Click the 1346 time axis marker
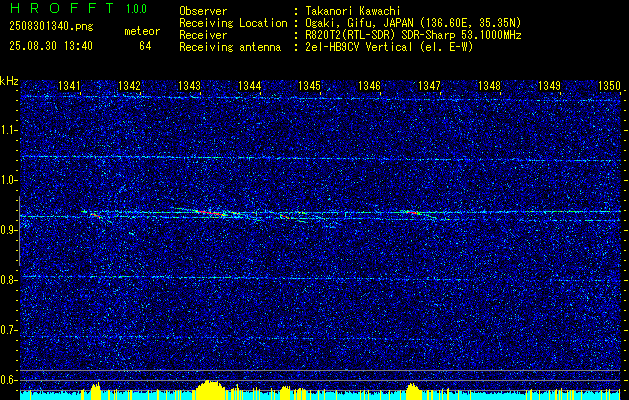The width and height of the screenshot is (629, 400). pos(369,86)
